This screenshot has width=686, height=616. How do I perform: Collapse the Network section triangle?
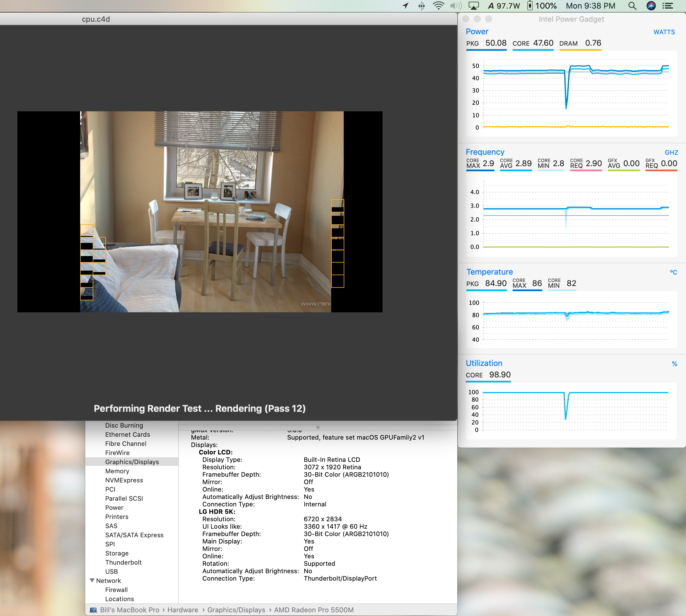[92, 580]
